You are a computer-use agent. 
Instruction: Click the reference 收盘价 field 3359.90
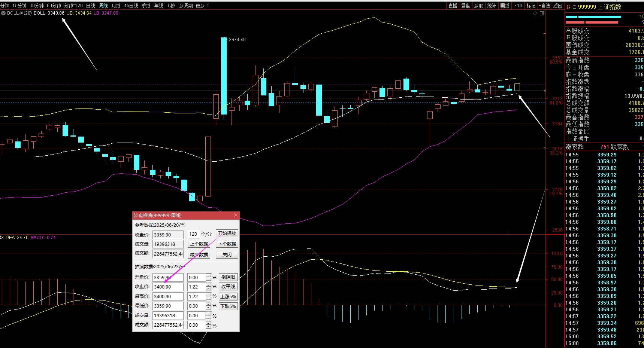click(x=168, y=235)
